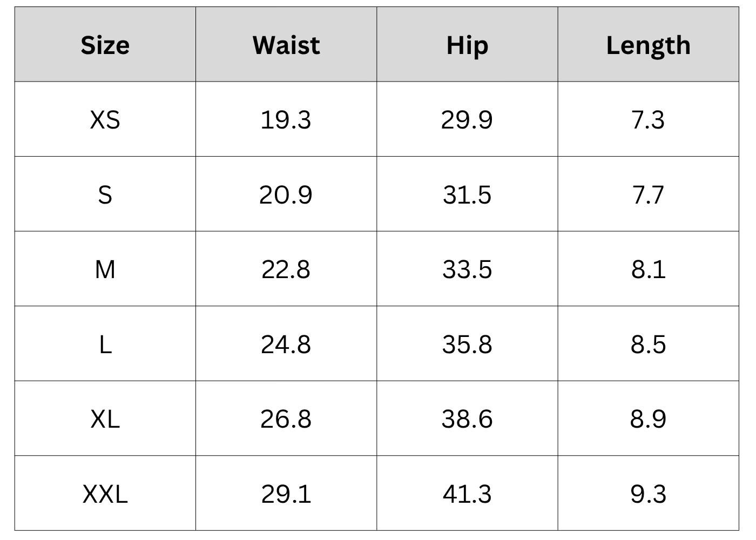Click the Hip column header
The height and width of the screenshot is (540, 756).
tap(467, 45)
